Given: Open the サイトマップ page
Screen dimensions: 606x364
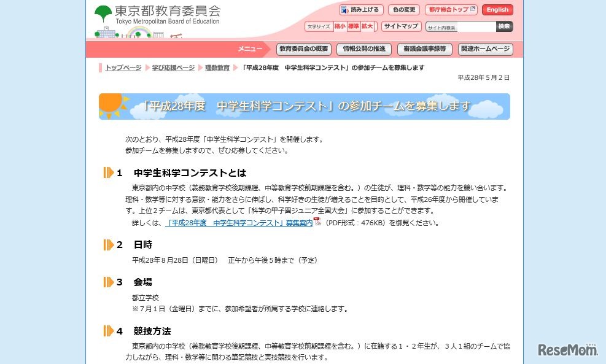Looking at the screenshot, I should click(x=401, y=26).
